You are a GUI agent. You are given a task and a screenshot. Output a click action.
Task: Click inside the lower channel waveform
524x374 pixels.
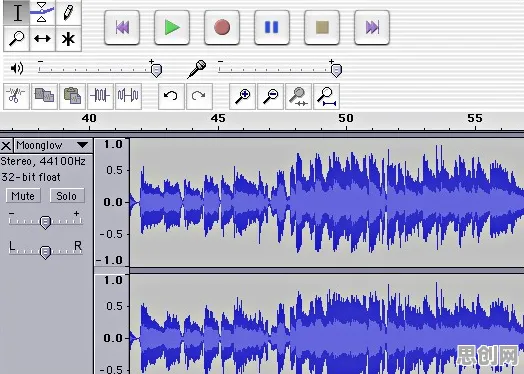(327, 324)
